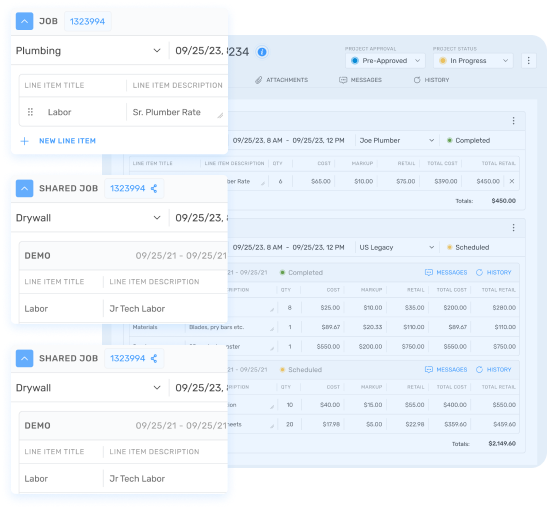This screenshot has height=509, width=547.
Task: Open job 1323994 link in first SHARED JOB card
Action: pos(128,188)
